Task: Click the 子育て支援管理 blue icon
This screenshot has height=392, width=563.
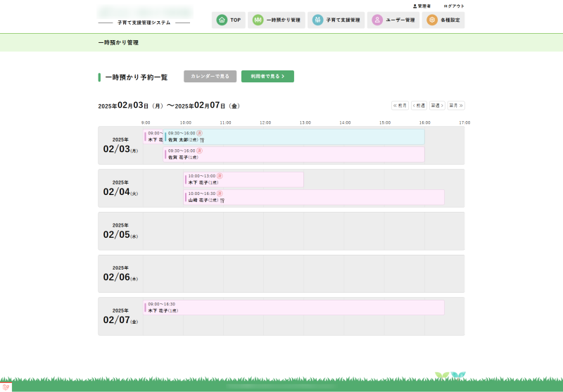Action: [318, 20]
